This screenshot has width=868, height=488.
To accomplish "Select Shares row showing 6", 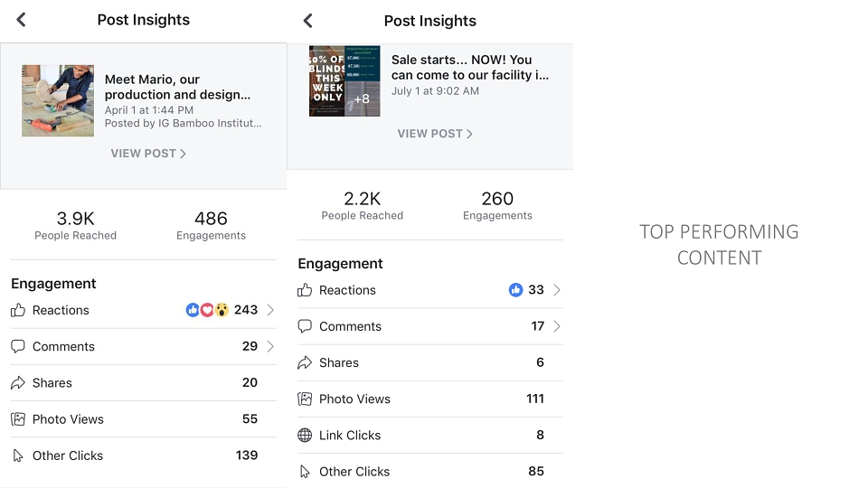I will click(x=430, y=362).
